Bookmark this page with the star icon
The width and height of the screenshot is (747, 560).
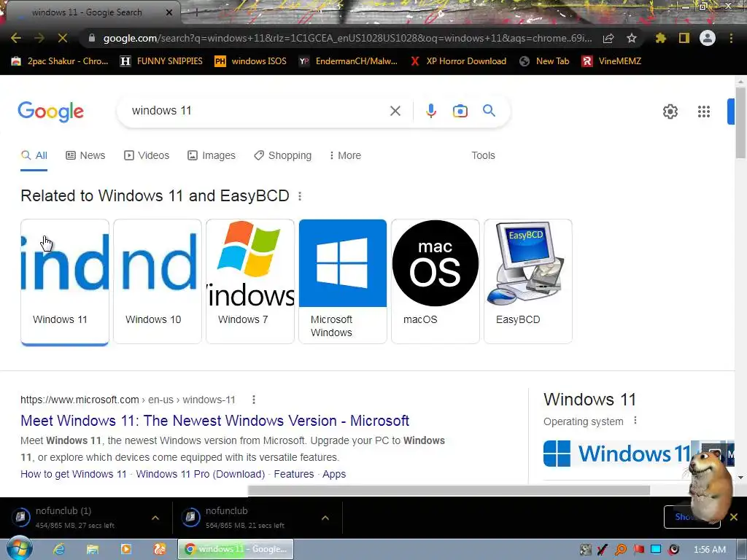631,38
